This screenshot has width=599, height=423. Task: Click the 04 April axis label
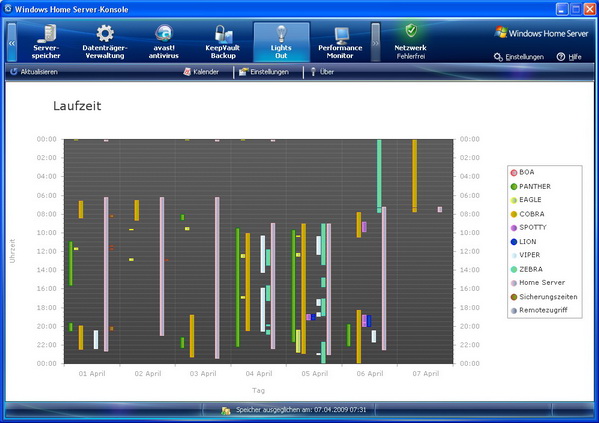(259, 374)
